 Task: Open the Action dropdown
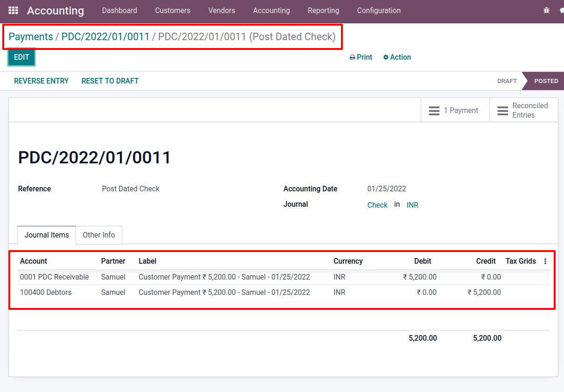pyautogui.click(x=397, y=57)
